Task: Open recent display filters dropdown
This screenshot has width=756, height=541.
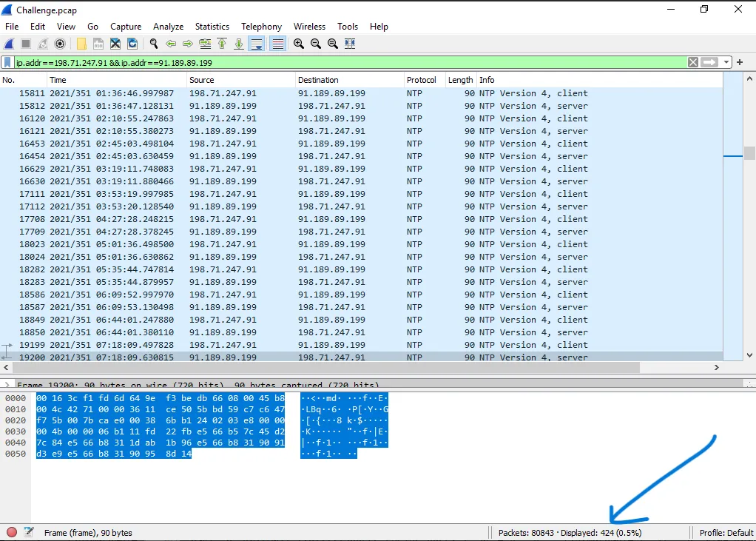Action: point(726,62)
